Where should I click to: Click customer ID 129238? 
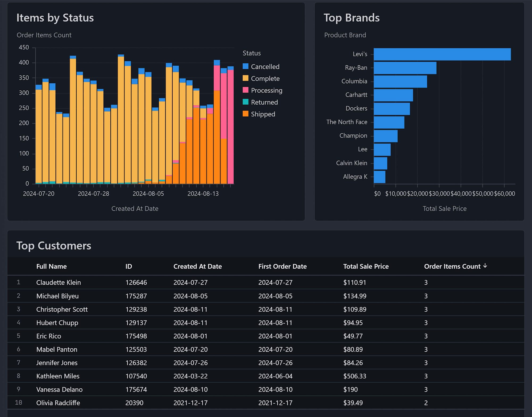(136, 309)
